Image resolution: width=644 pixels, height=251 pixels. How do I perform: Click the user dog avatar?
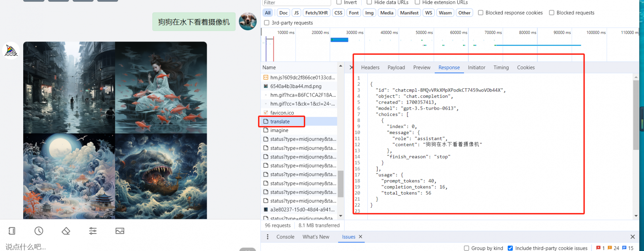[248, 21]
